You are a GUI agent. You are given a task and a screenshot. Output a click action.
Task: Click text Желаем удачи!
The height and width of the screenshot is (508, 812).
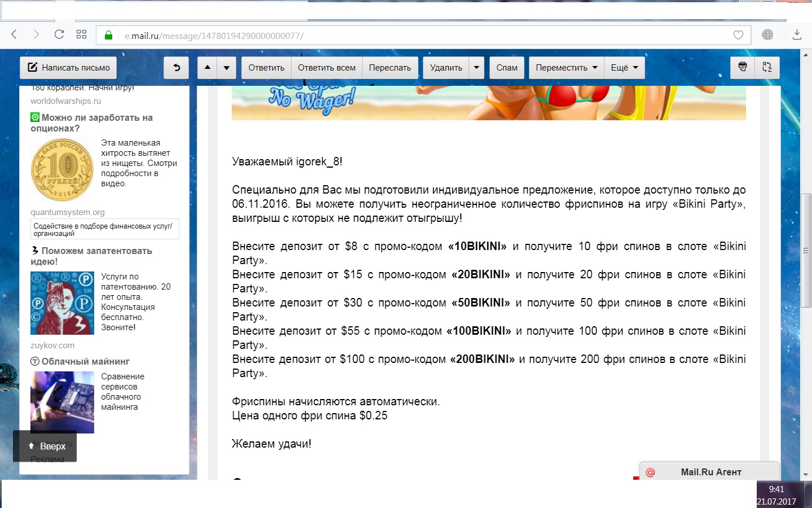pos(271,444)
